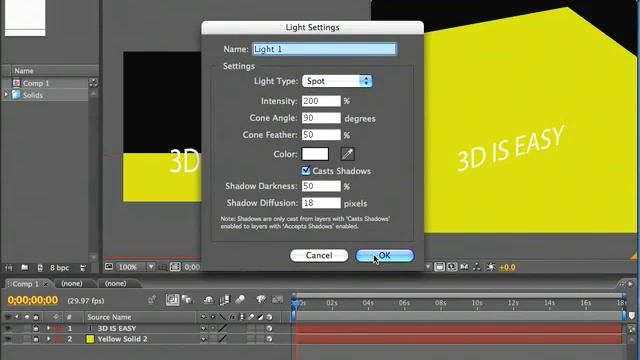
Task: Click the Cone Feather value field
Action: click(321, 135)
